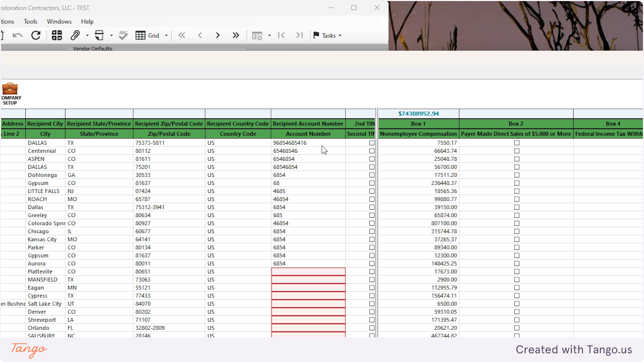The height and width of the screenshot is (362, 644).
Task: Open the Help menu
Action: pos(87,21)
